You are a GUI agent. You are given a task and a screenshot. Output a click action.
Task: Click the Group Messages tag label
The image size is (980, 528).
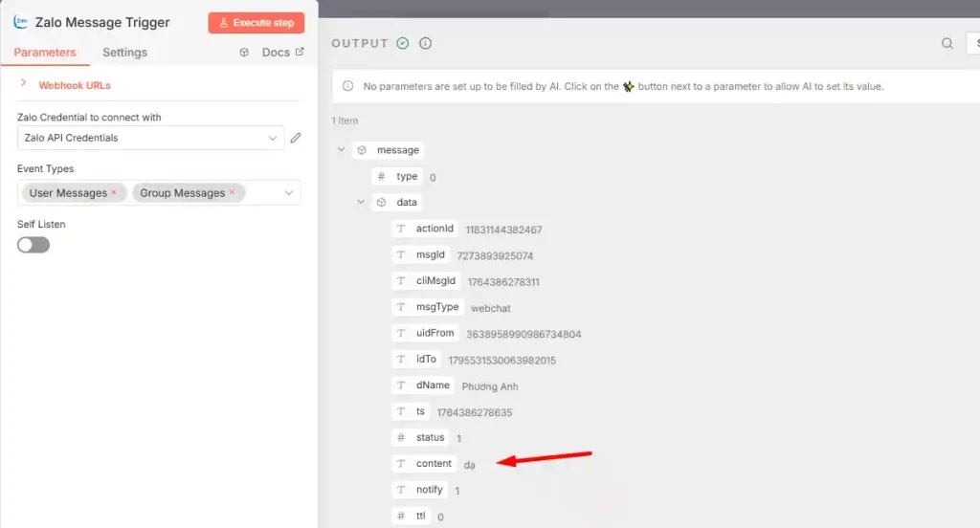pos(183,193)
